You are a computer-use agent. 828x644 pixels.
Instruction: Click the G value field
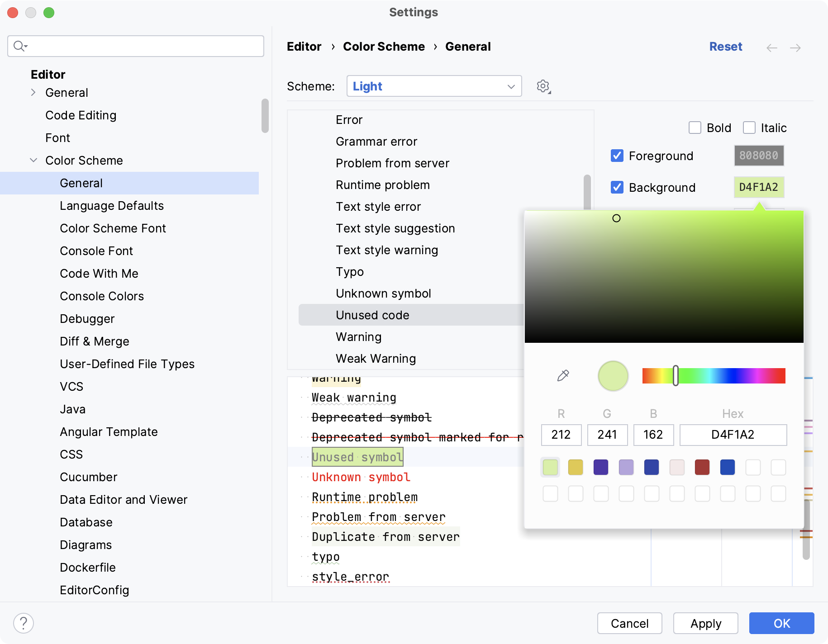(x=607, y=435)
